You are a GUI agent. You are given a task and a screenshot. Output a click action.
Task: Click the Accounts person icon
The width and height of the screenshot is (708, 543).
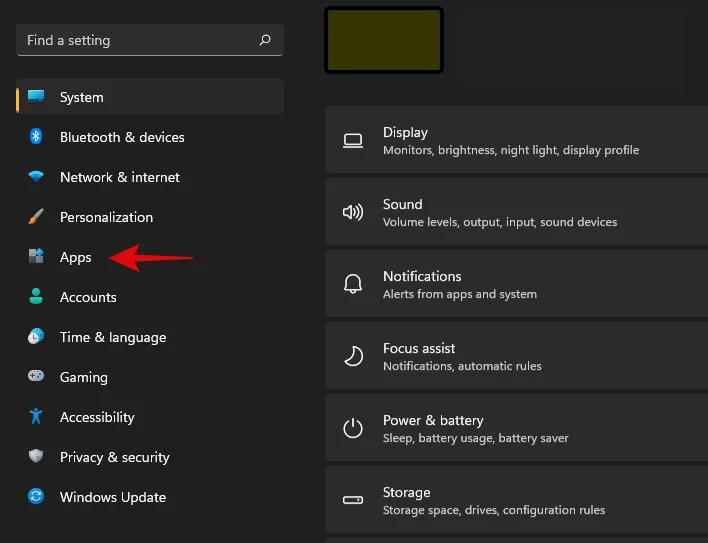pyautogui.click(x=36, y=297)
